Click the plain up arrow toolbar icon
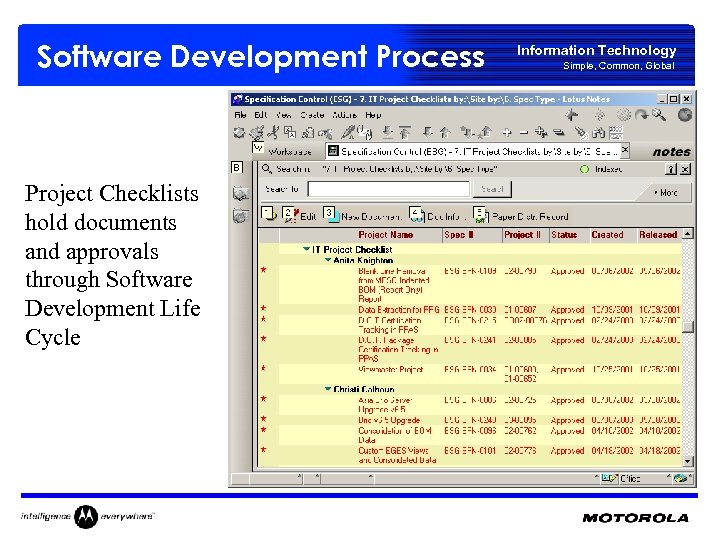 445,133
